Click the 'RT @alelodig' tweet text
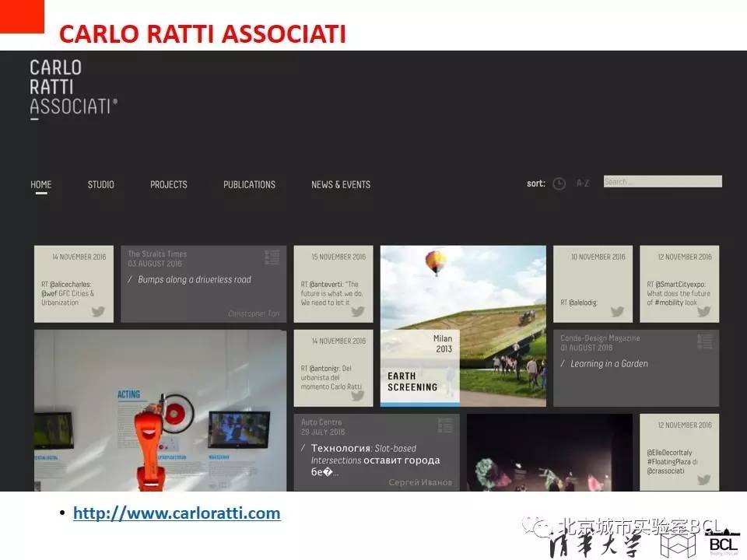 [578, 303]
